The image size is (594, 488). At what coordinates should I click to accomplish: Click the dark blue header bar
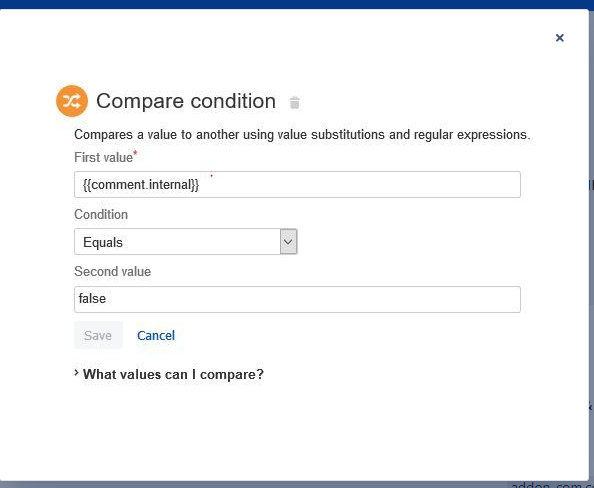(297, 4)
